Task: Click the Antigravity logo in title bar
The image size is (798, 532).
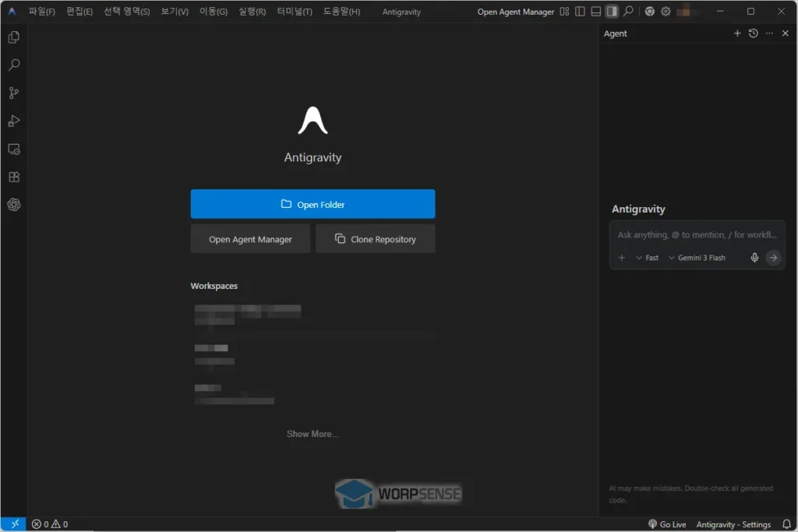Action: click(12, 11)
